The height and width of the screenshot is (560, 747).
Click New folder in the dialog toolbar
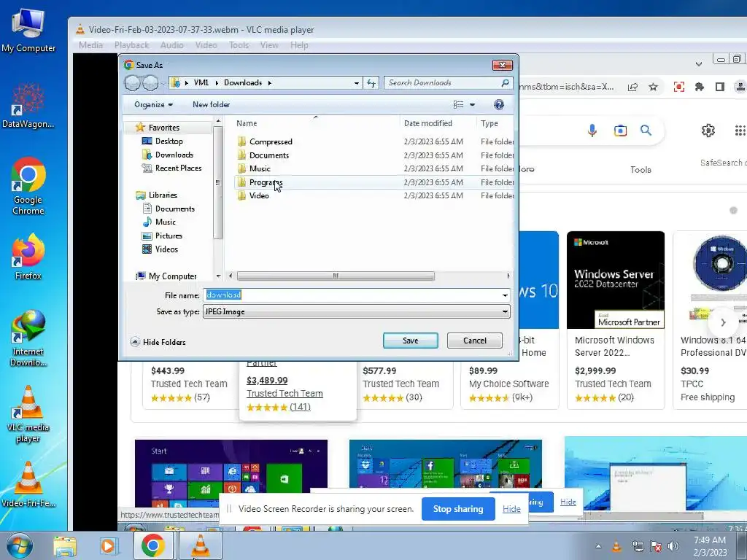click(211, 104)
